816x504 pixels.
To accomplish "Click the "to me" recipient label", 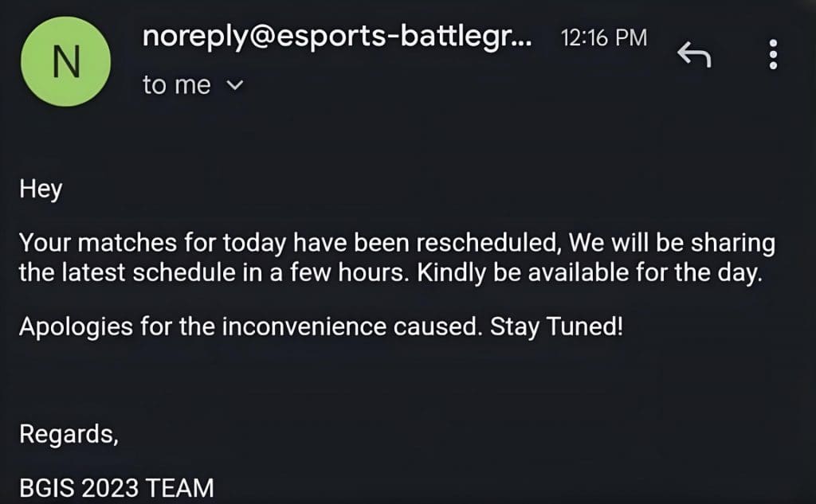I will (176, 85).
